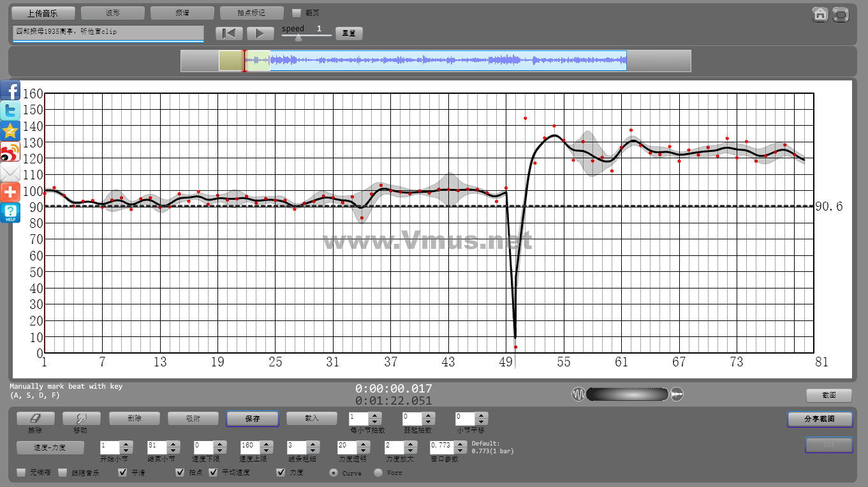The width and height of the screenshot is (868, 487).
Task: Select the move (移动) tool
Action: coord(81,419)
